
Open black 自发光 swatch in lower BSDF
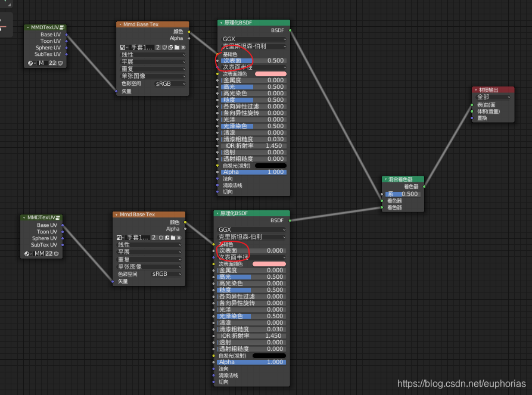269,356
